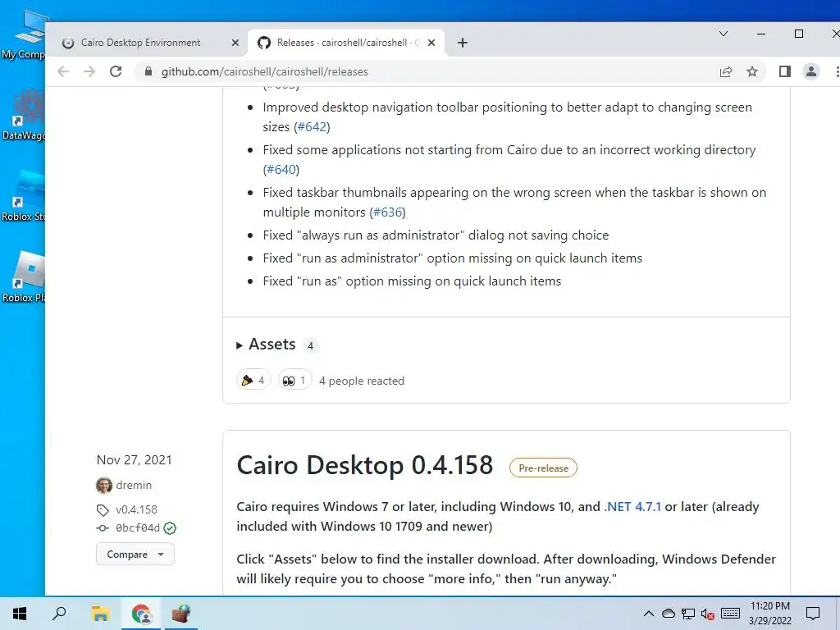Click the '4 people reacted' text
840x630 pixels.
click(362, 381)
